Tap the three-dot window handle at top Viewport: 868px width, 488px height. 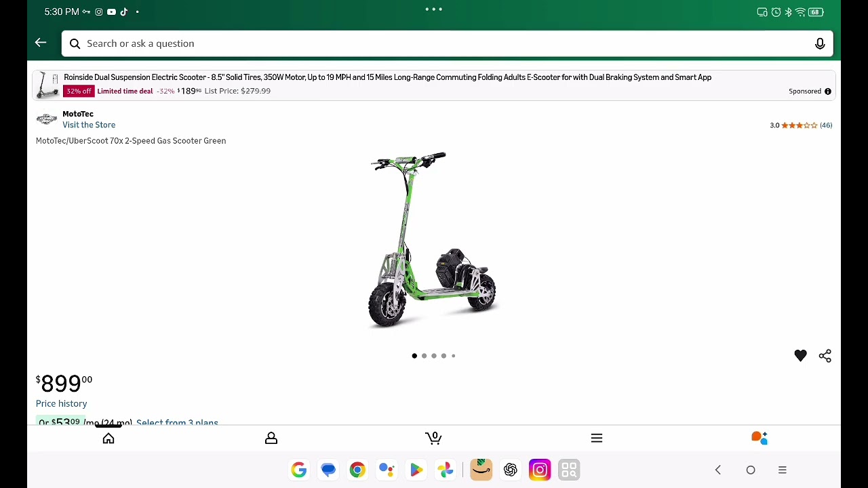[434, 9]
